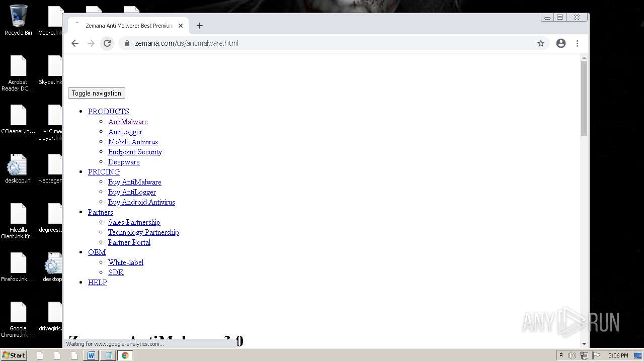Open the Word taskbar button
The height and width of the screenshot is (362, 644).
[91, 355]
